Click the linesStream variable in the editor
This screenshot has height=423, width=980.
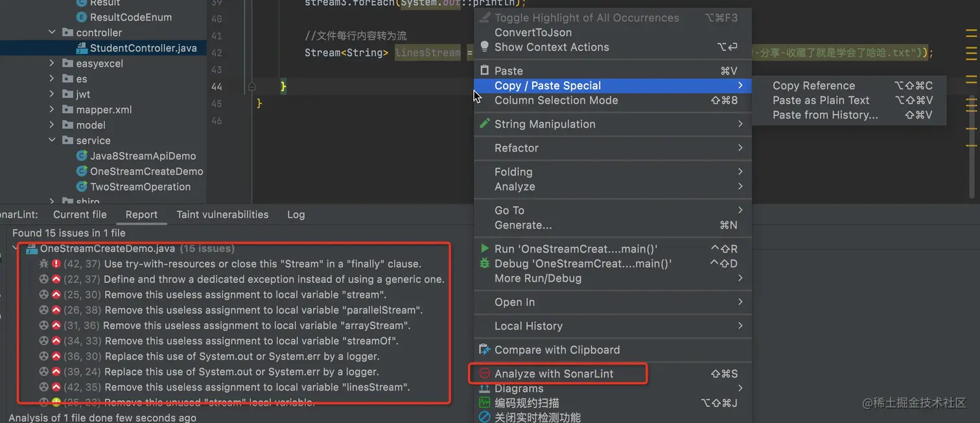click(428, 52)
